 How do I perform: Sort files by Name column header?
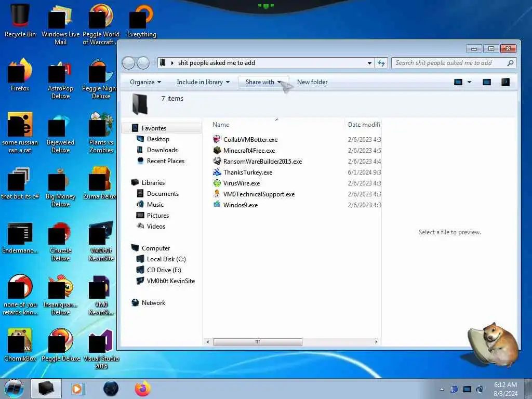276,125
